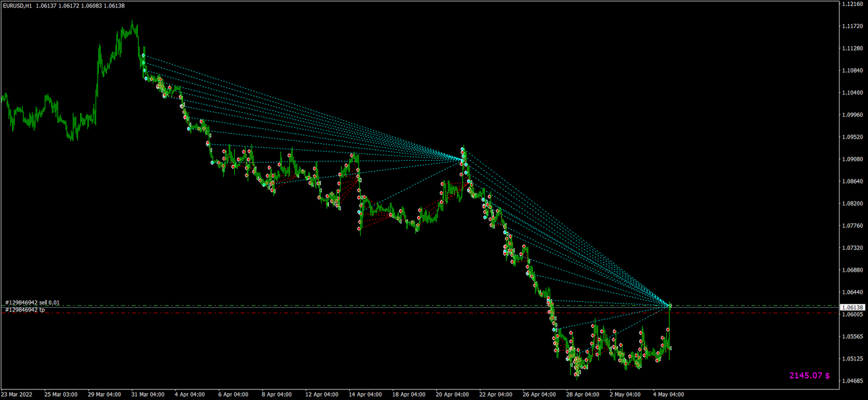Image resolution: width=868 pixels, height=400 pixels.
Task: Click the 1.07760 price scale value
Action: pos(851,226)
